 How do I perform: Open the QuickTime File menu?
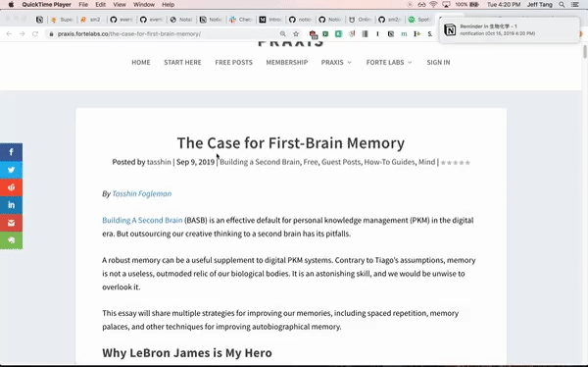pyautogui.click(x=83, y=5)
